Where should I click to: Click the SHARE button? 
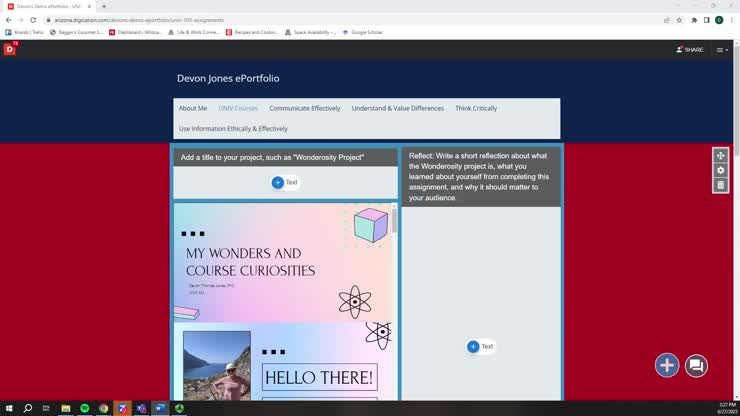click(690, 49)
